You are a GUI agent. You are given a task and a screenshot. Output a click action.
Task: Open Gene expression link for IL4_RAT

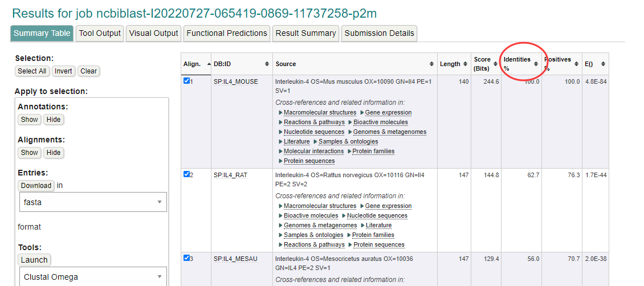388,206
